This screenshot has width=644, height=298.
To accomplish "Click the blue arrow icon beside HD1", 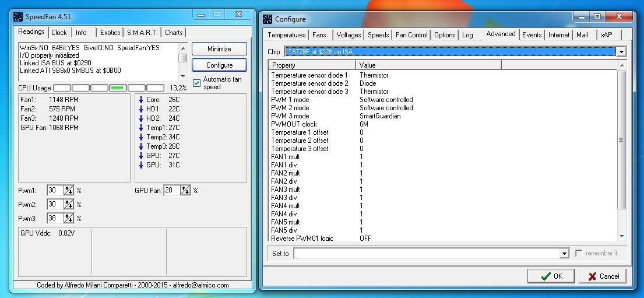I will [x=141, y=109].
